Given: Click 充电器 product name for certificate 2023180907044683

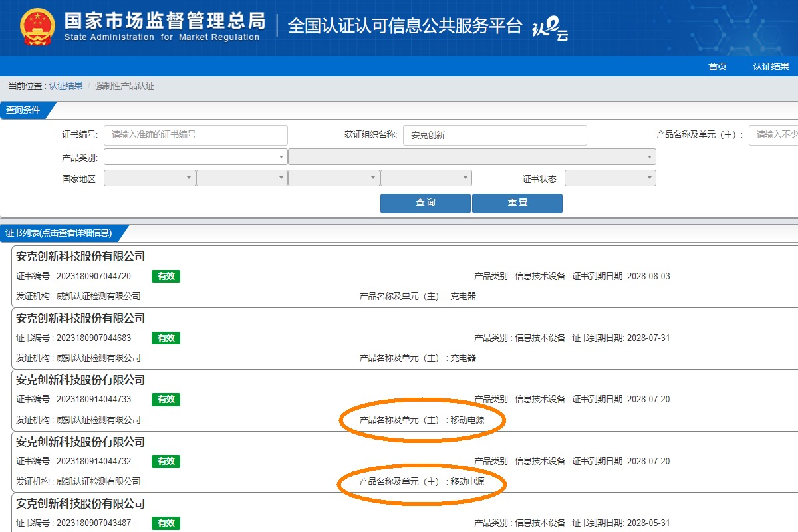Looking at the screenshot, I should click(464, 358).
